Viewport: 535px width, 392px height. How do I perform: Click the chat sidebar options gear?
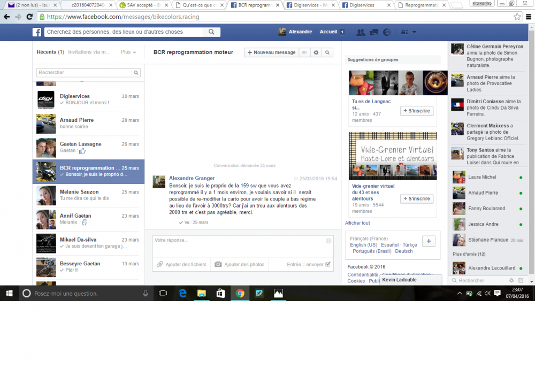(511, 280)
